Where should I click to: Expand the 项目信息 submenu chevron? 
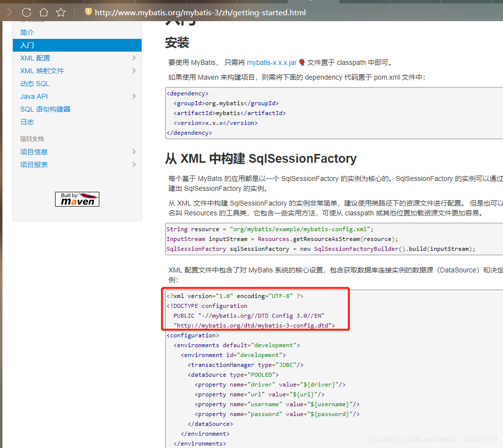[x=134, y=152]
